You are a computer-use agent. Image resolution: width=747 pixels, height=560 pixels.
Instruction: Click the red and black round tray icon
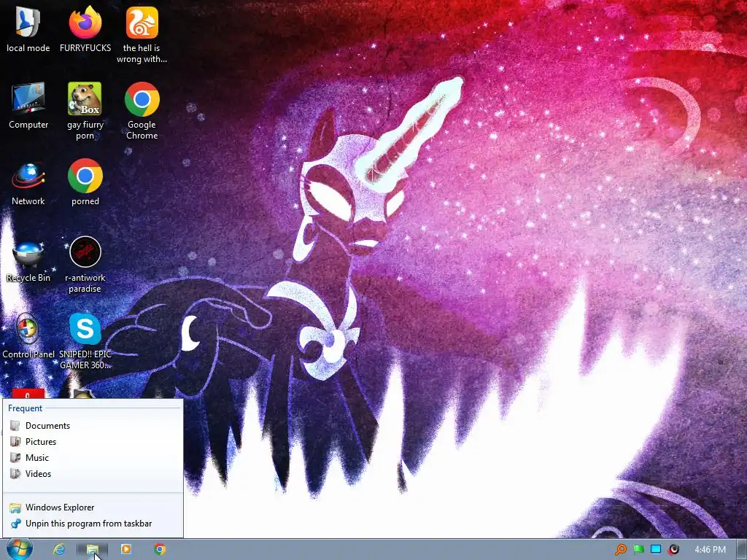click(x=673, y=550)
